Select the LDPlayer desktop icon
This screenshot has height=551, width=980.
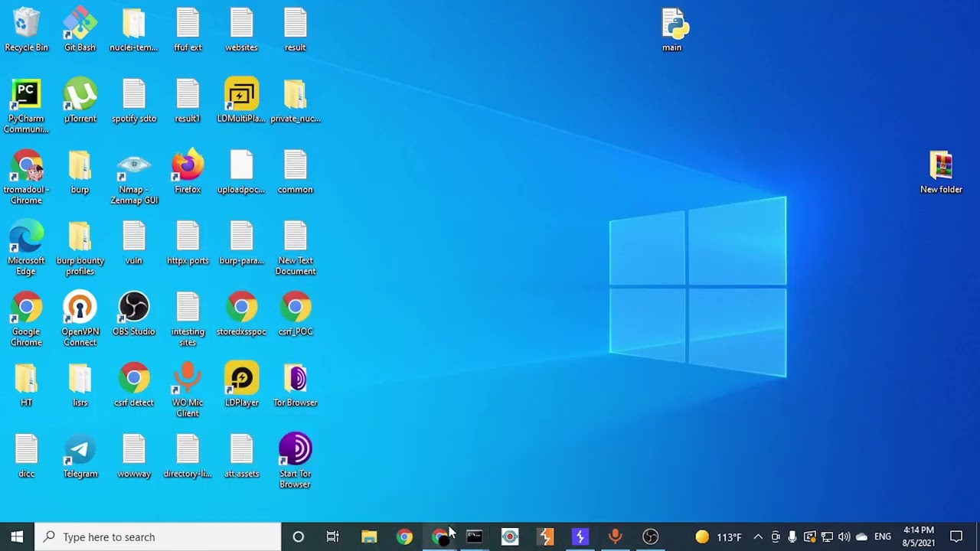pyautogui.click(x=241, y=386)
